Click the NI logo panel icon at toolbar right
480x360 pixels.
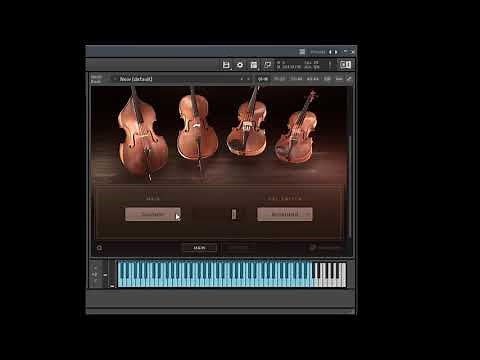click(345, 65)
